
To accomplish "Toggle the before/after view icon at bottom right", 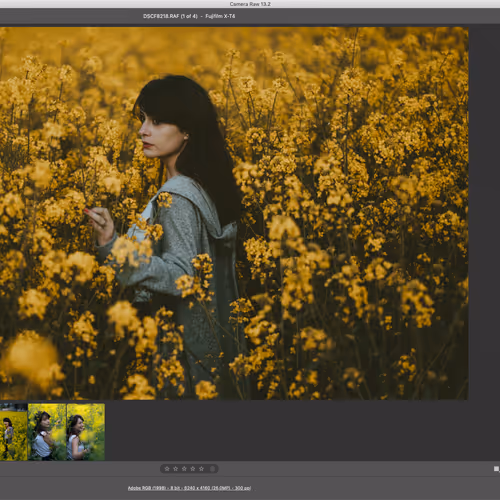I will (497, 469).
